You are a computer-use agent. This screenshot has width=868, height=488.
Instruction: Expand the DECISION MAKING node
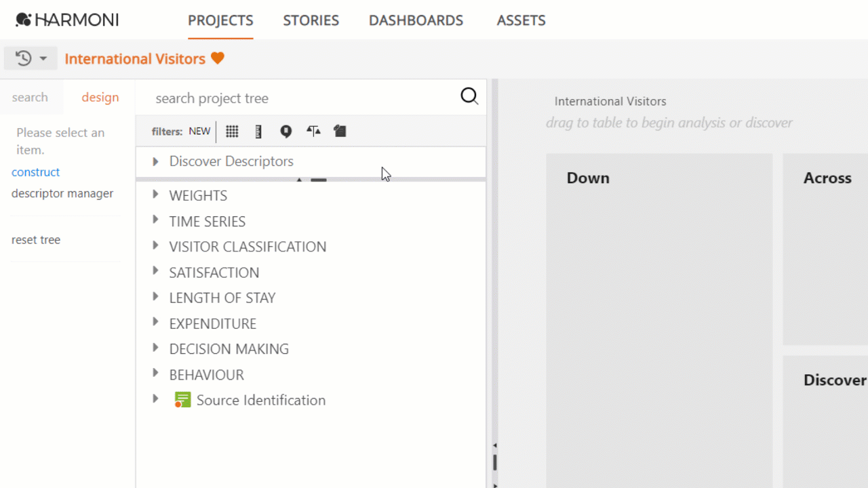pos(155,348)
